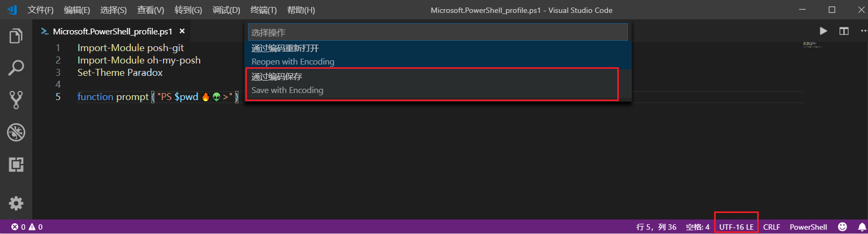The height and width of the screenshot is (234, 868).
Task: Open the notifications bell
Action: click(x=862, y=227)
